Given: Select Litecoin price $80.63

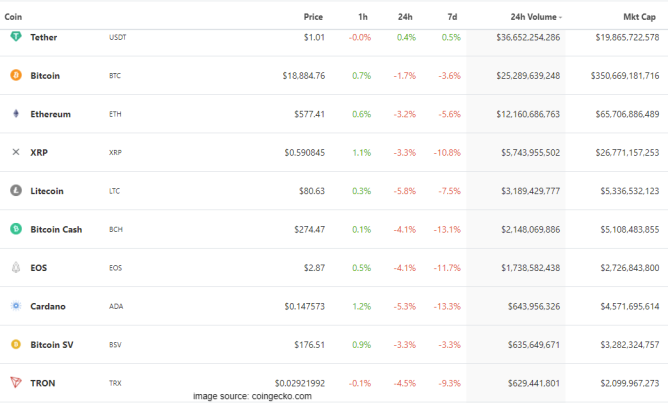Looking at the screenshot, I should pyautogui.click(x=312, y=191).
